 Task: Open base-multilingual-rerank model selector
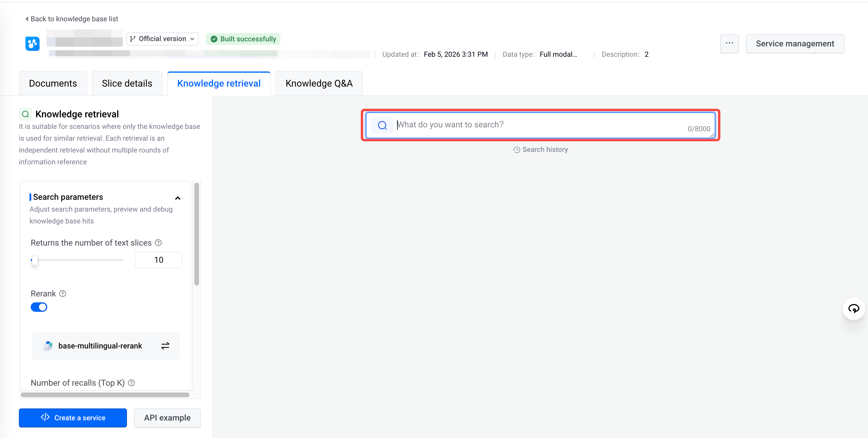pyautogui.click(x=100, y=345)
